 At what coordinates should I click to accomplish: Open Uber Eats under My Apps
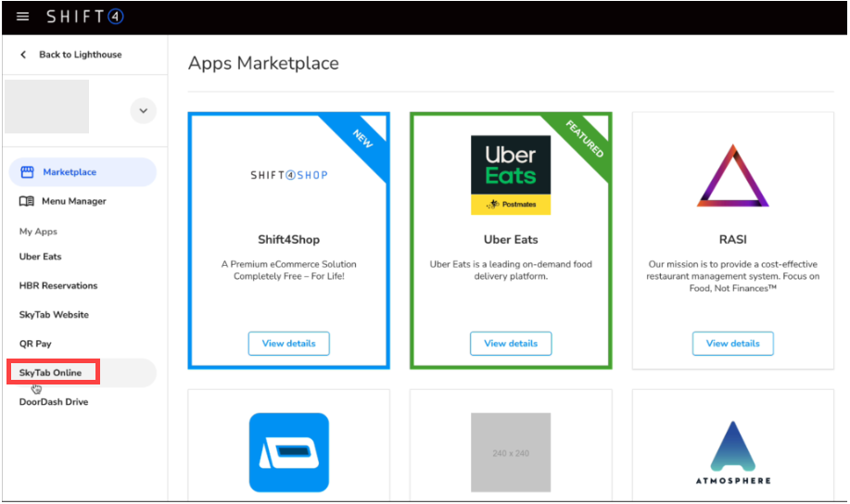[41, 257]
